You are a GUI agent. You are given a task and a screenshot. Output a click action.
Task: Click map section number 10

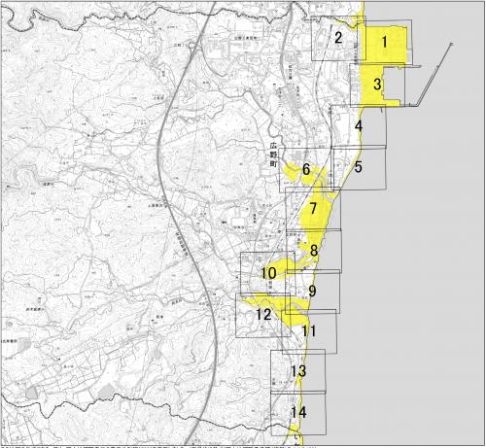tap(269, 273)
